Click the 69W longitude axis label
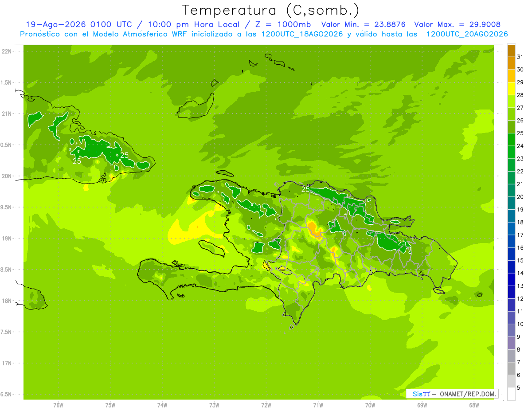 click(x=422, y=405)
